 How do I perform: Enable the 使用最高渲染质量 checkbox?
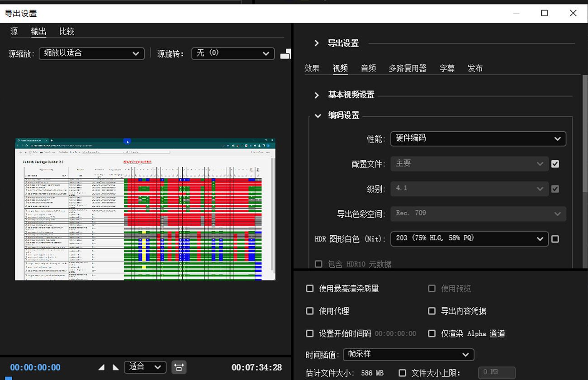pyautogui.click(x=310, y=288)
